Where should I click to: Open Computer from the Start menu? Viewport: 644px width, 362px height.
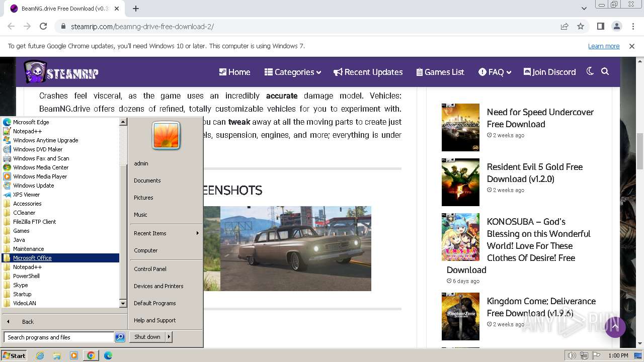[x=166, y=250]
